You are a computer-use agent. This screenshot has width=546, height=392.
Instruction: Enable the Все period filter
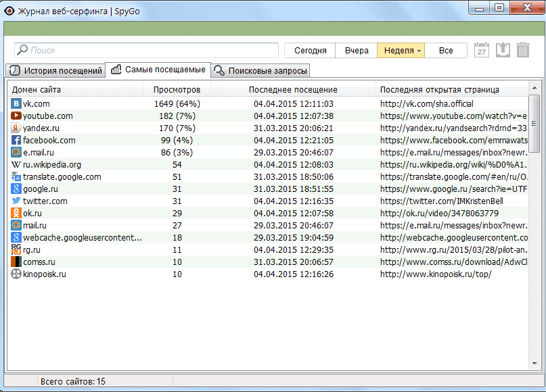click(x=446, y=51)
